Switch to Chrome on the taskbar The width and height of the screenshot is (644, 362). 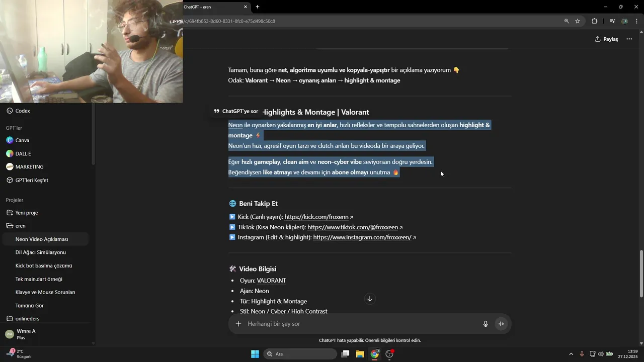coord(375,354)
